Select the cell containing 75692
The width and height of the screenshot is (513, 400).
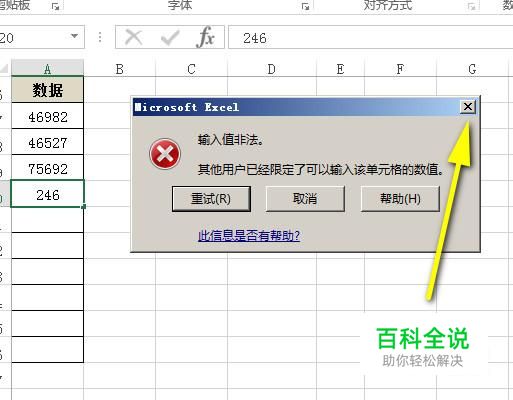tap(47, 168)
